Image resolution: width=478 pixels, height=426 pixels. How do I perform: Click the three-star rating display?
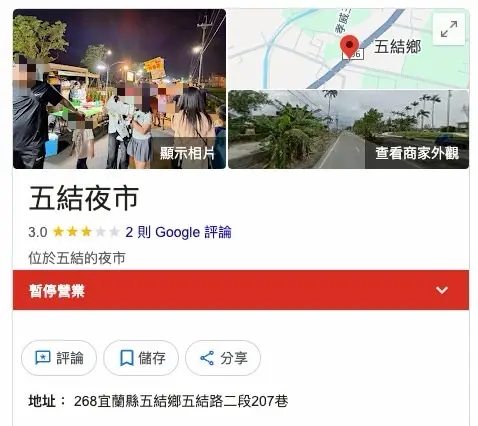(x=86, y=232)
